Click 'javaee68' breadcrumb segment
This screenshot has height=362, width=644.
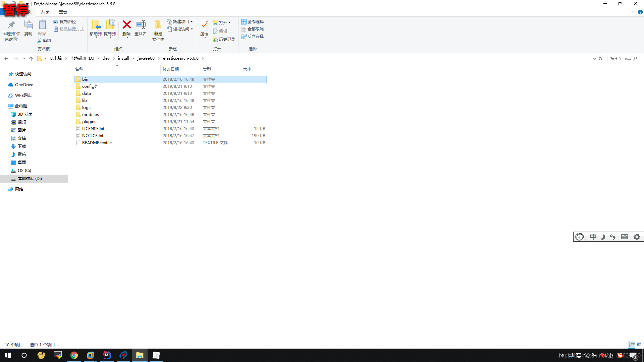click(x=146, y=58)
